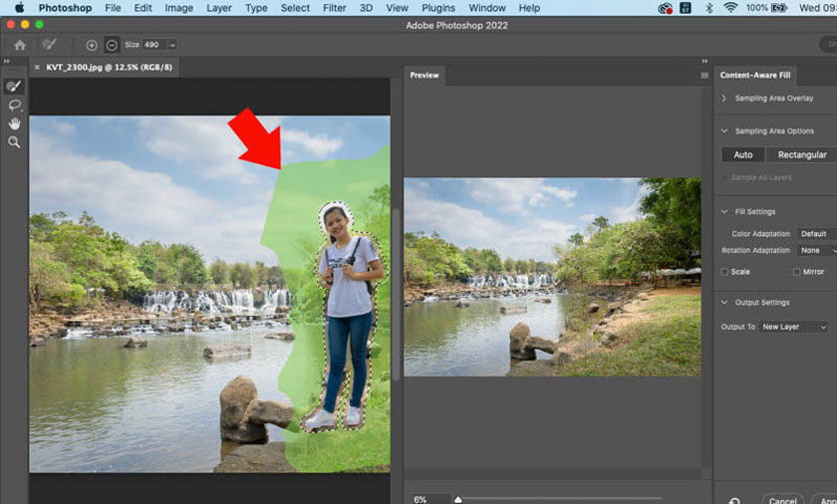
Task: Select the Hand tool
Action: (x=14, y=124)
